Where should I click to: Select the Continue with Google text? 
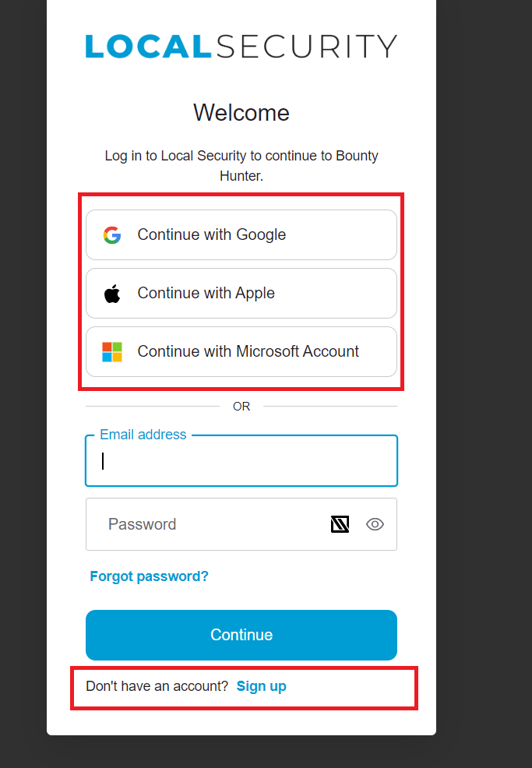click(212, 234)
